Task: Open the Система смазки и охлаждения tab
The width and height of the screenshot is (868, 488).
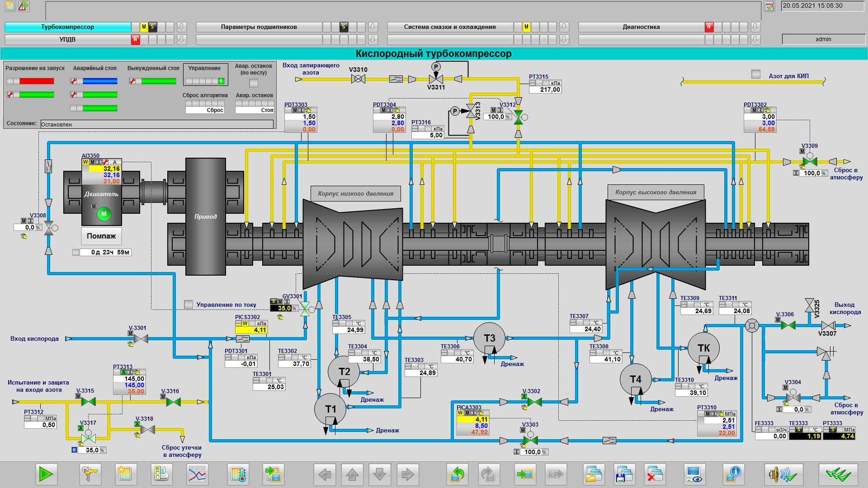Action: pyautogui.click(x=450, y=27)
